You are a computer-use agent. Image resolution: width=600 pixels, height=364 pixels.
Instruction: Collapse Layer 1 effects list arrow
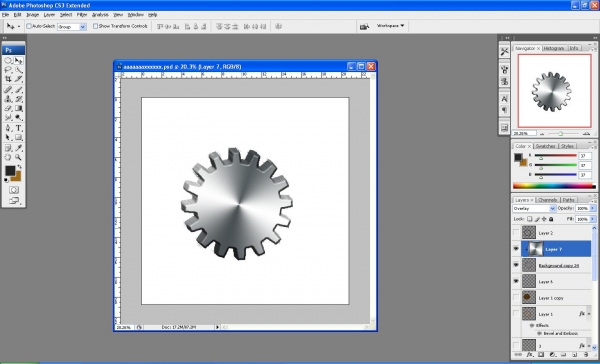pos(590,314)
